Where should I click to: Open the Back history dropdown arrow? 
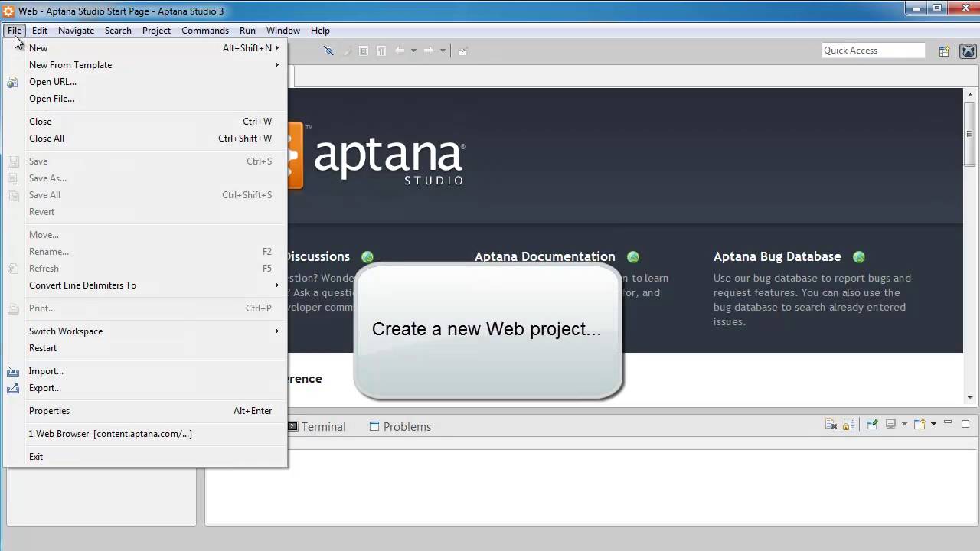413,51
